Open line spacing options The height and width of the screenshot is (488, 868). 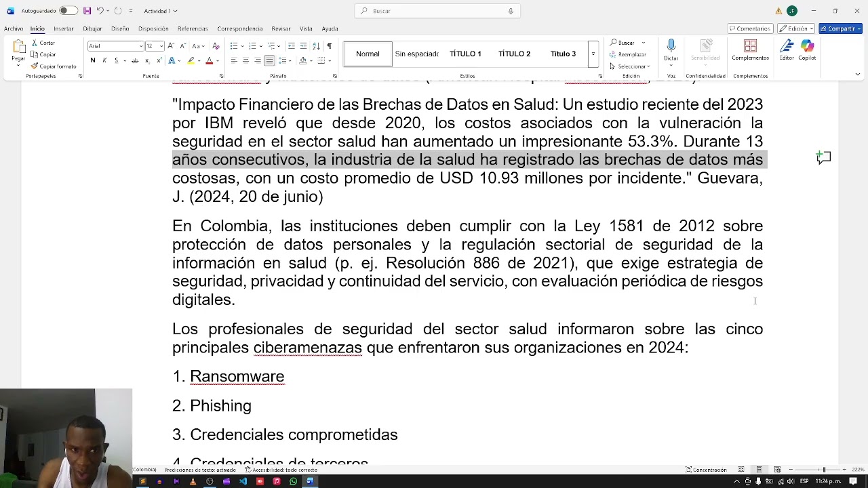pyautogui.click(x=284, y=60)
